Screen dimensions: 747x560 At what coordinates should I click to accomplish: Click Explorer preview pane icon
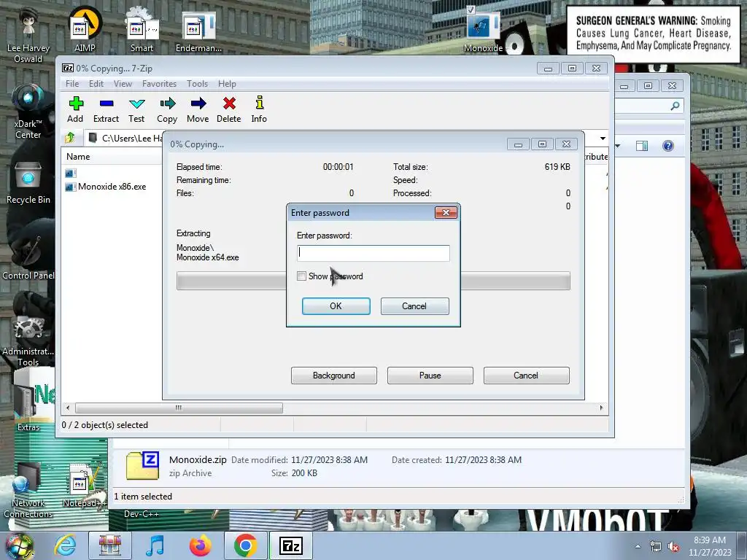click(642, 146)
